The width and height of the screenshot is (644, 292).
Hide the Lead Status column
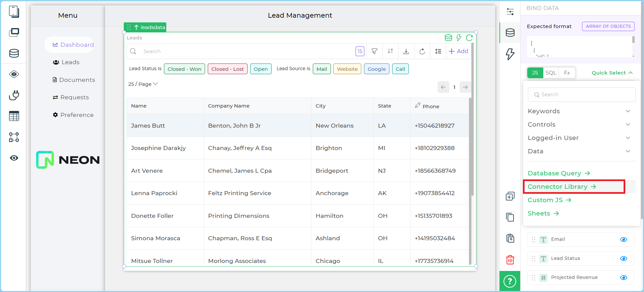click(x=623, y=259)
